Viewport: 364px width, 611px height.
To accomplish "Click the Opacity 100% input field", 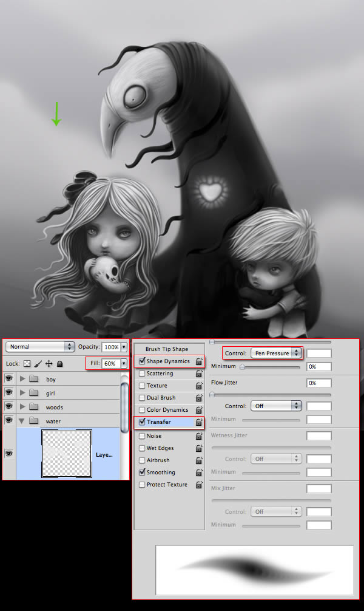I will (111, 347).
